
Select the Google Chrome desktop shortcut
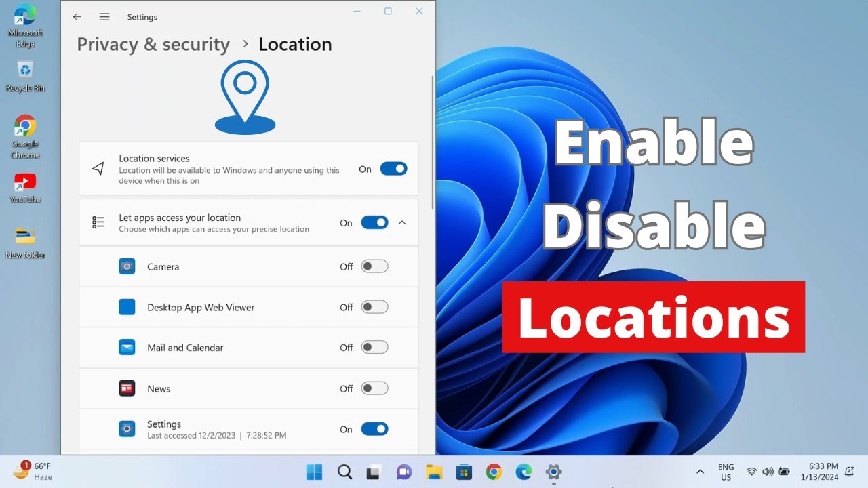25,137
